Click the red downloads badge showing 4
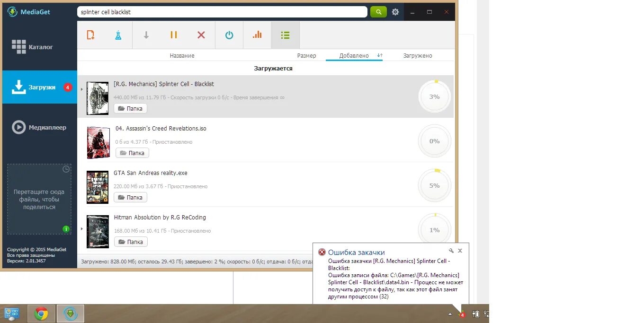Screen dimensions: 644x323 (x=68, y=87)
